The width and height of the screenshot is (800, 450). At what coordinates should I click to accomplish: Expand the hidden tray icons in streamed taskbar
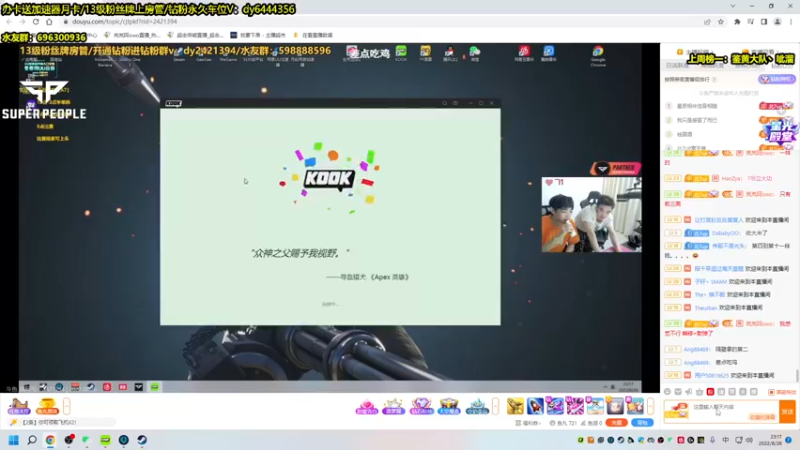(x=605, y=387)
